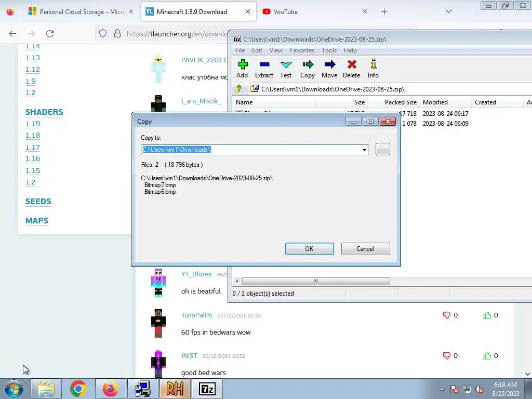This screenshot has width=532, height=399.
Task: Click the RH taskbar icon
Action: pos(175,389)
